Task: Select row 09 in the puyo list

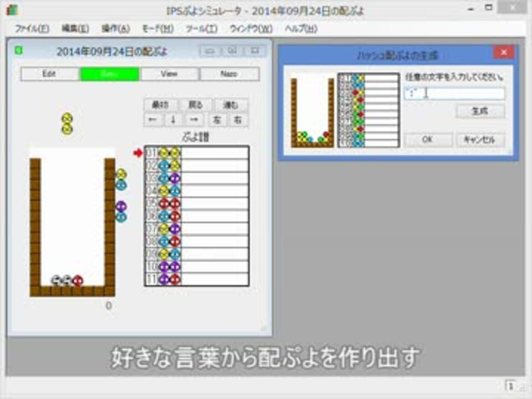Action: (197, 254)
